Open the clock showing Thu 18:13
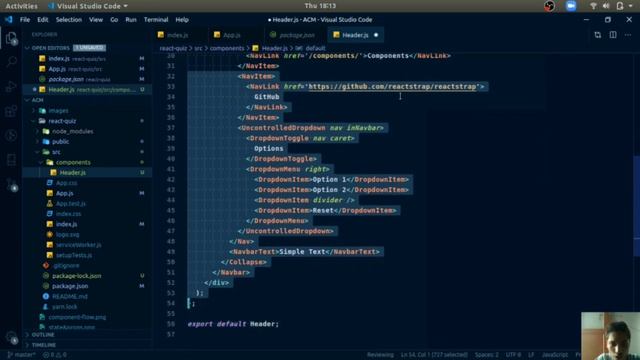Screen dimensions: 640x360 point(320,6)
